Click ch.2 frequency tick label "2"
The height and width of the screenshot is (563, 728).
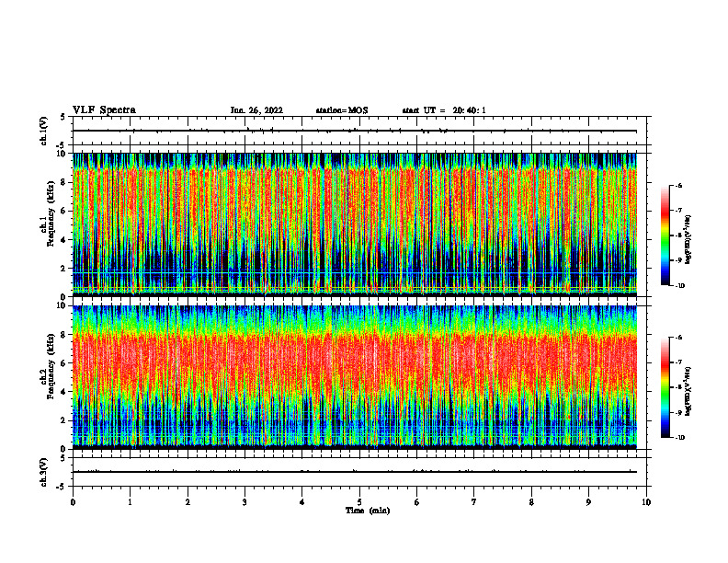coord(64,420)
